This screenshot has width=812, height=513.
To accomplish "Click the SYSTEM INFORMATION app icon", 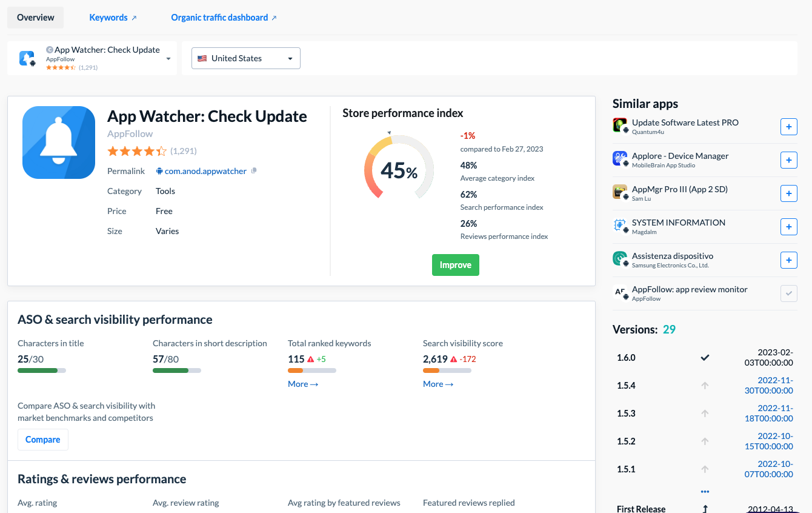I will point(620,226).
